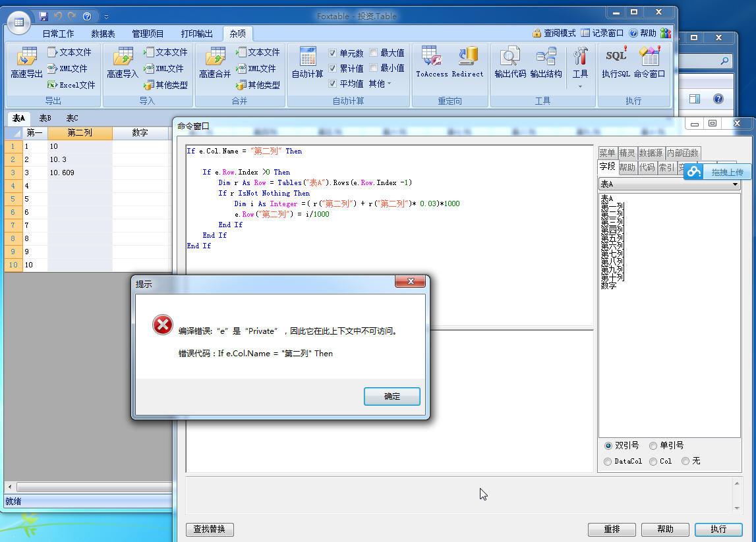Open the 工具 dropdown in the ribbon
This screenshot has width=756, height=542.
click(x=580, y=67)
